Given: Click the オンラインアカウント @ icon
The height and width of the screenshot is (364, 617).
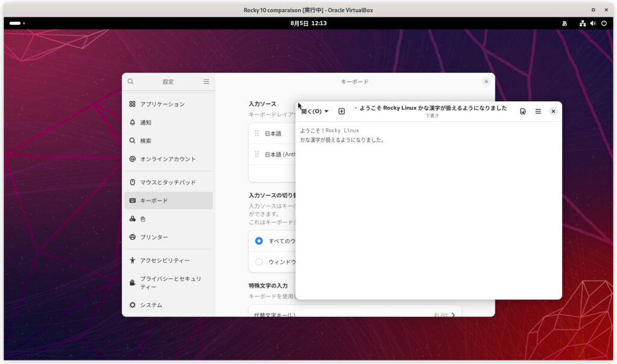Looking at the screenshot, I should click(132, 159).
